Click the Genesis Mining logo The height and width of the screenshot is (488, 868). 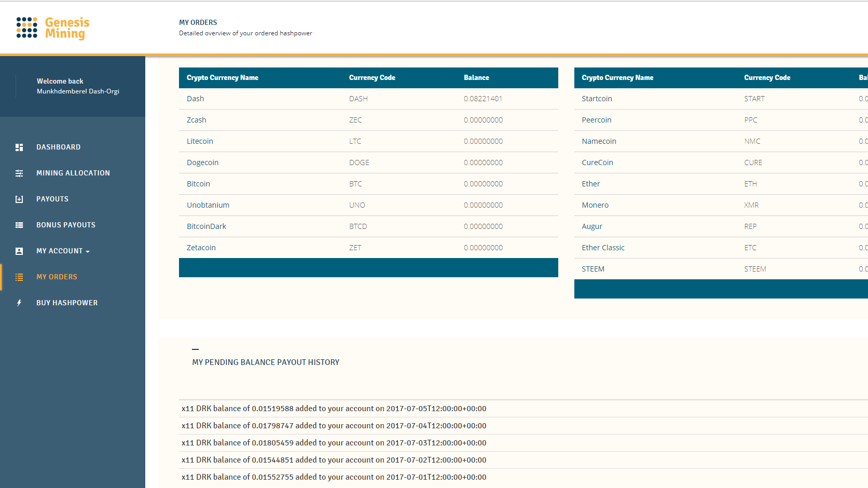point(53,28)
